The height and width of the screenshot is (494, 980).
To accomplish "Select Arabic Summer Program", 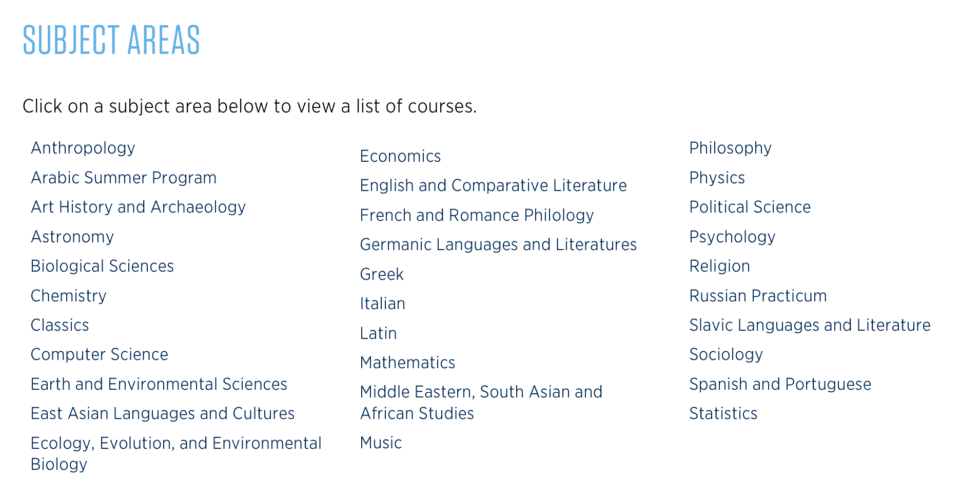I will tap(124, 178).
